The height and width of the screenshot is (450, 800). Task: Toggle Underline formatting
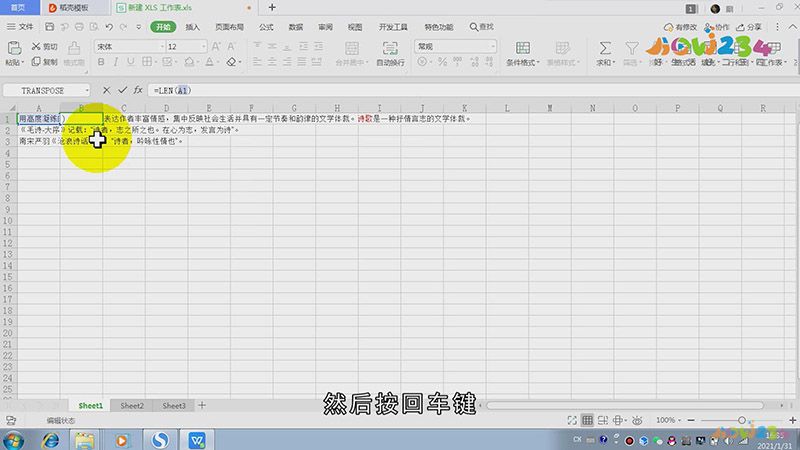pos(131,62)
